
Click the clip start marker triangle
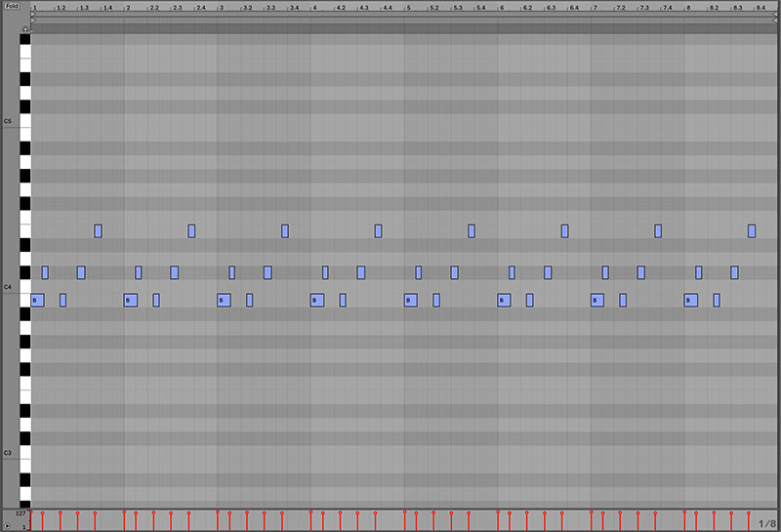pyautogui.click(x=33, y=15)
